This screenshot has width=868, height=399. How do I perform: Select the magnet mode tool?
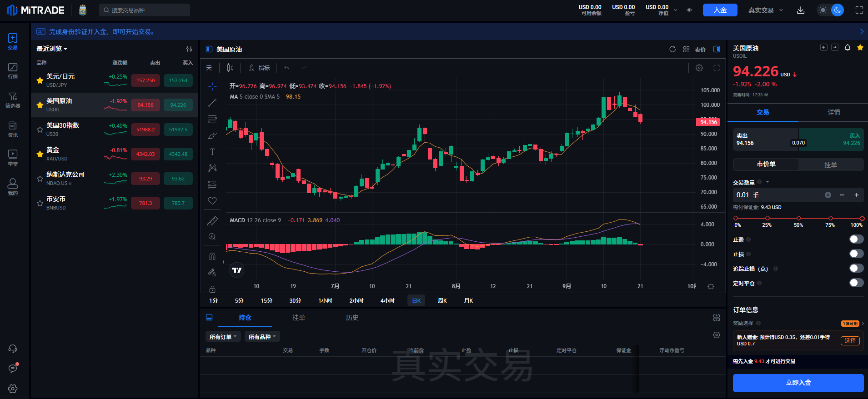pyautogui.click(x=212, y=256)
